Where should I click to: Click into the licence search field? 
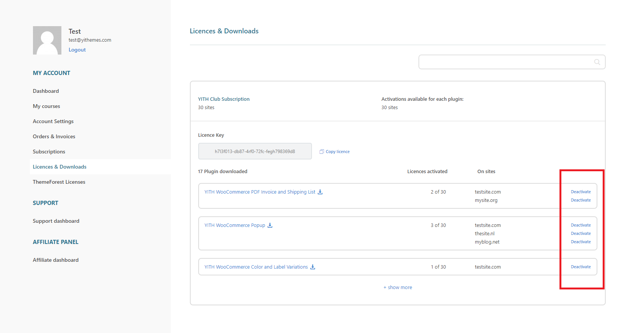(512, 62)
